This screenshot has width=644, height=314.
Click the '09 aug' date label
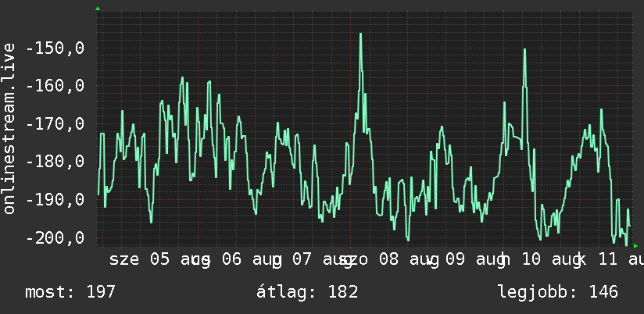point(476,260)
